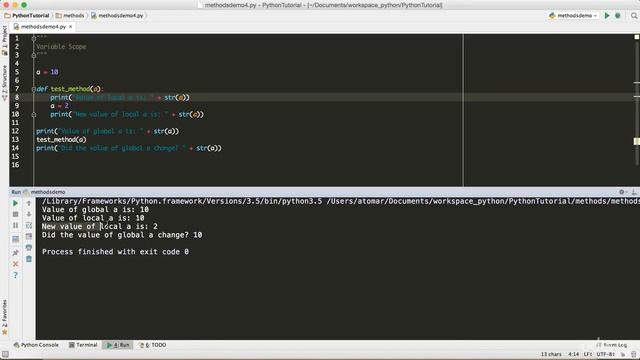Click the file analysis indicator at scrollbar top
The width and height of the screenshot is (640, 360).
[x=636, y=37]
